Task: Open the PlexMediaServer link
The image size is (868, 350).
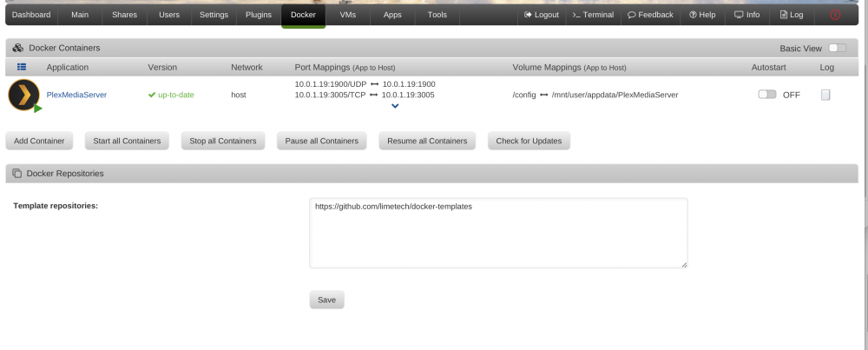Action: [x=76, y=95]
